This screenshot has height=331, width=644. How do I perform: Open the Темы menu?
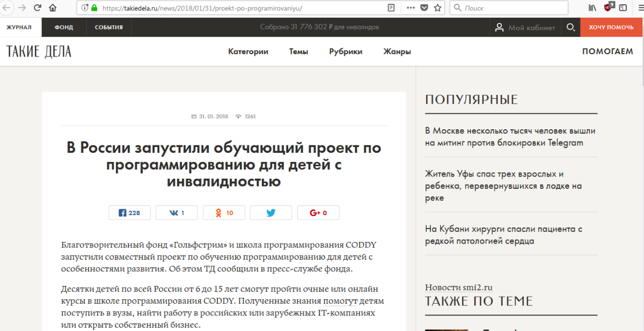click(x=298, y=52)
